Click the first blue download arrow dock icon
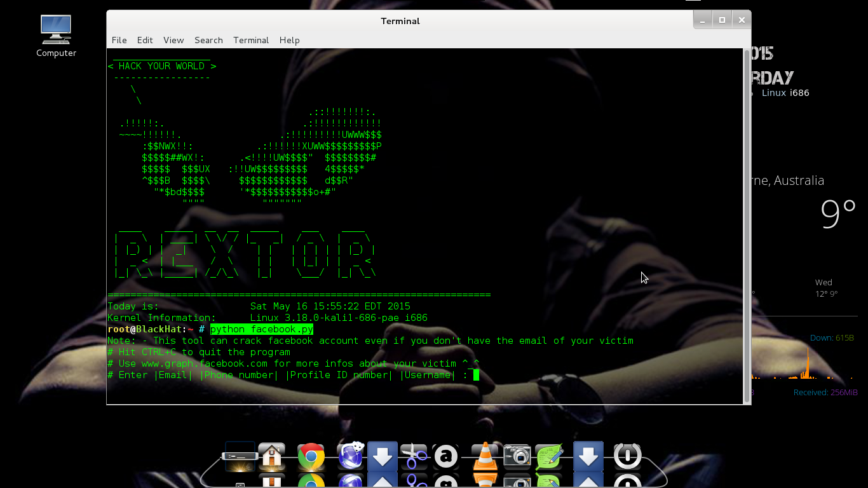The height and width of the screenshot is (488, 868). coord(382,456)
